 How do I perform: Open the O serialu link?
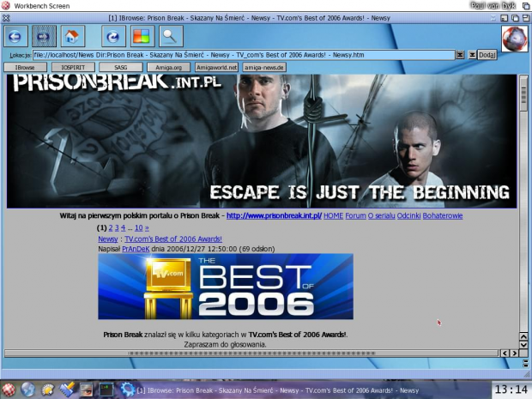(382, 215)
